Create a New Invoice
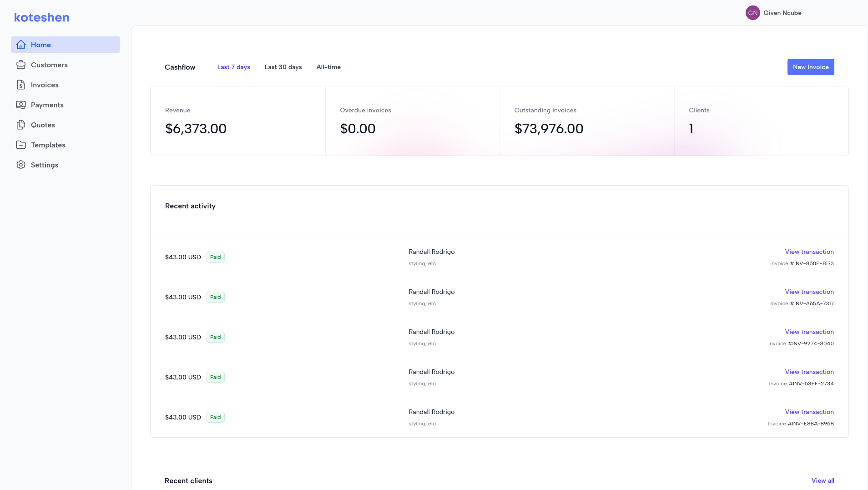Viewport: 868px width, 490px height. [810, 67]
